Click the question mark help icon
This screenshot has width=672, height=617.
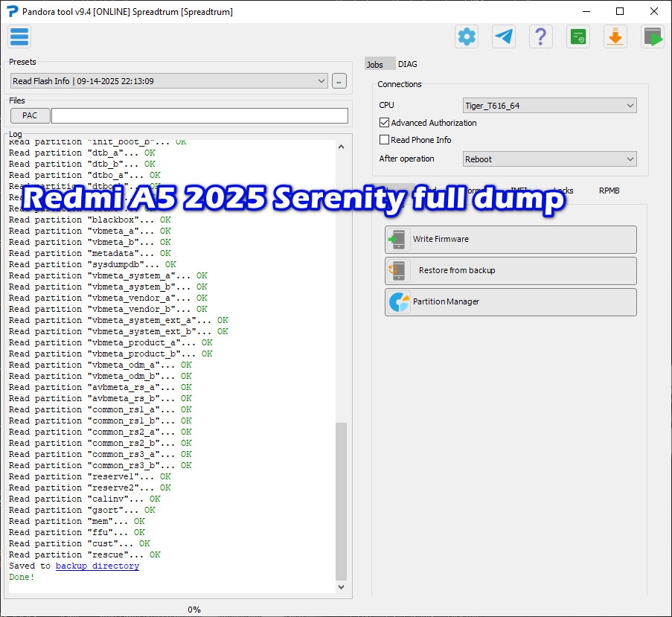pos(541,36)
